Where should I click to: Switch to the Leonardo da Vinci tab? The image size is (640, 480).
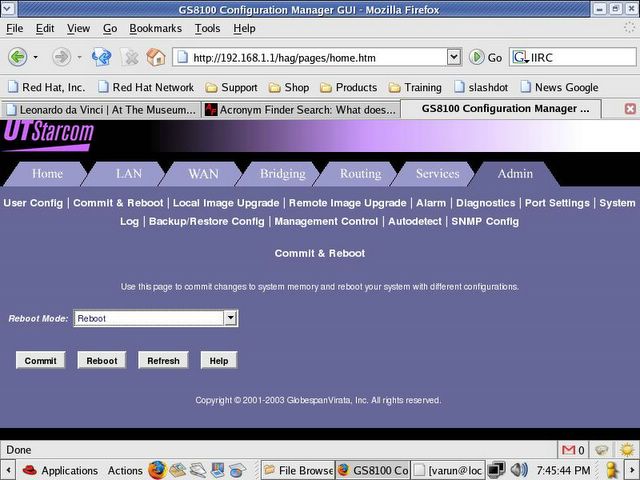(101, 109)
